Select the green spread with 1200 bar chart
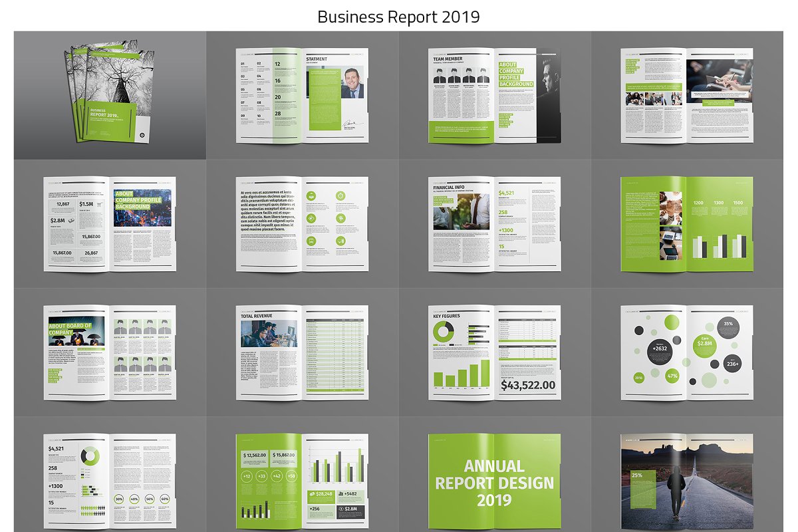Screen dimensions: 798x532 coord(687,224)
